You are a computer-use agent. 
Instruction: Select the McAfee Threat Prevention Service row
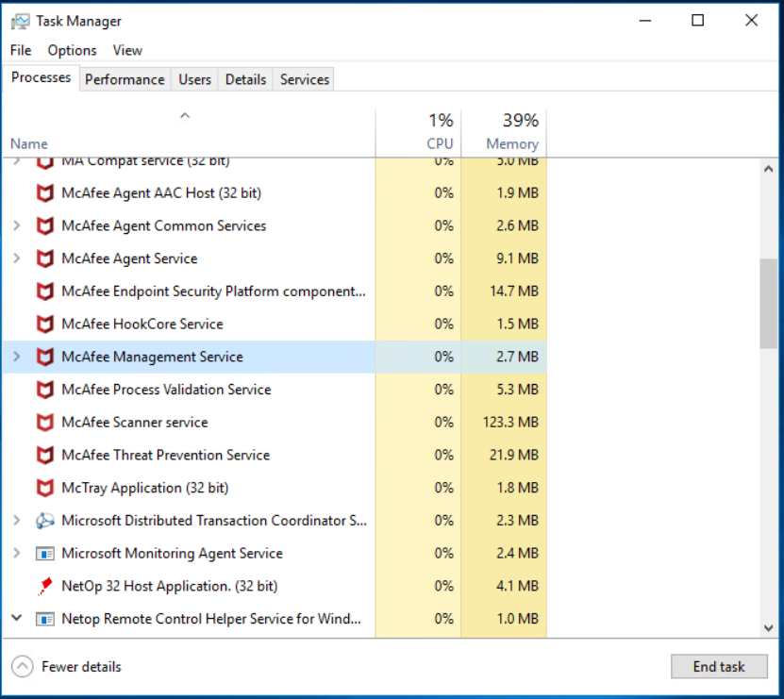275,455
